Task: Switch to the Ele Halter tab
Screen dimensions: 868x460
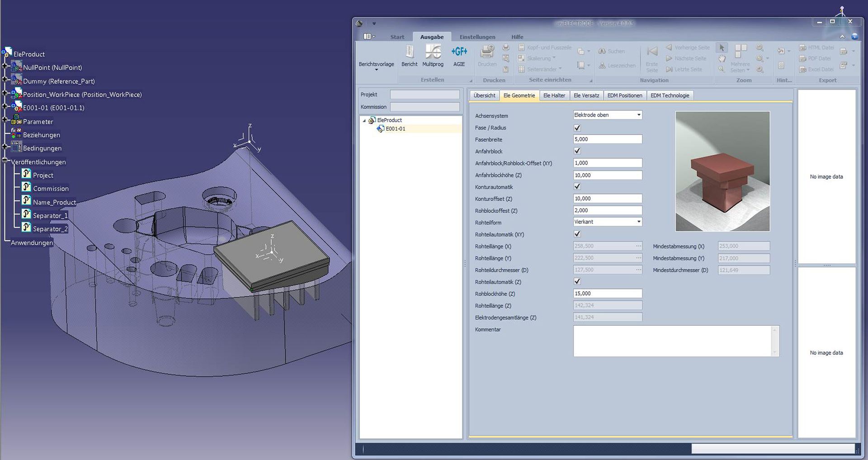Action: [554, 95]
